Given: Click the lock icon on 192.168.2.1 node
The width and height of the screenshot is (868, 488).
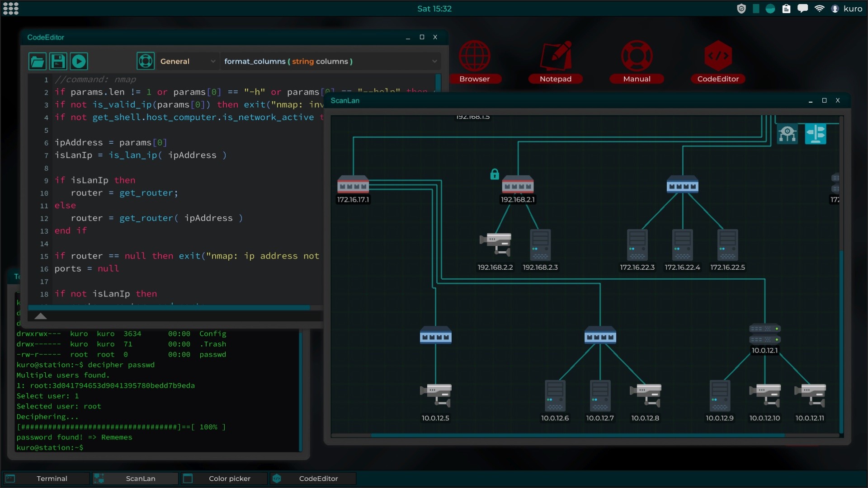Looking at the screenshot, I should [x=495, y=174].
